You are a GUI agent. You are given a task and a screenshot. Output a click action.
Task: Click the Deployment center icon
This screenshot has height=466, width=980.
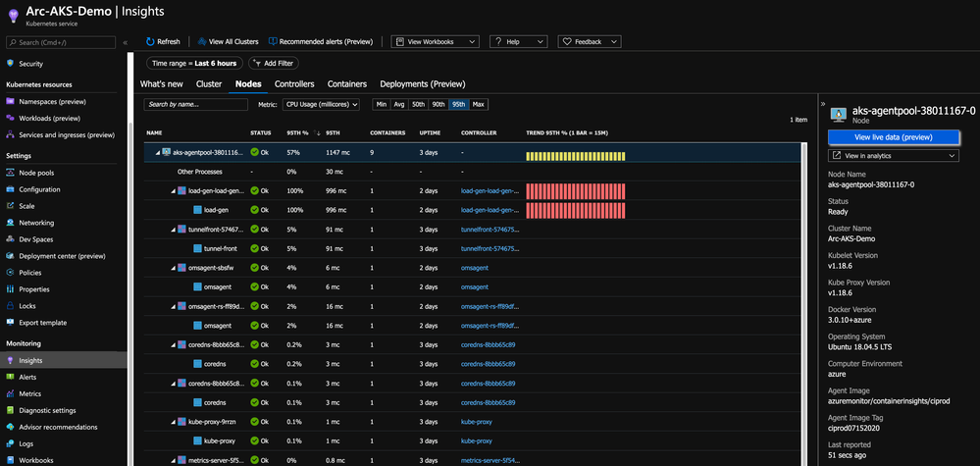(10, 256)
